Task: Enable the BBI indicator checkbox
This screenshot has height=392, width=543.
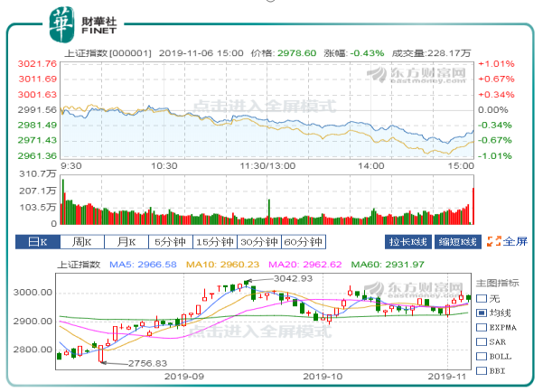Action: click(x=481, y=370)
